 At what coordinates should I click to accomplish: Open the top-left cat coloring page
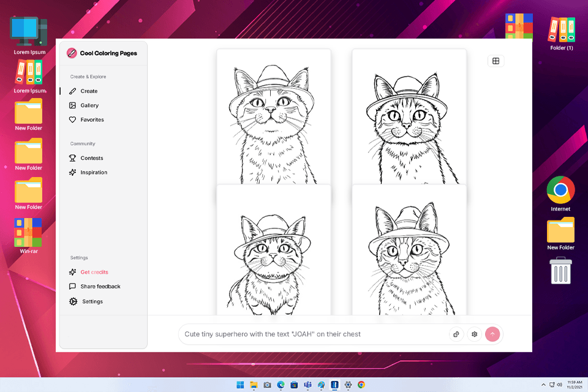[274, 116]
